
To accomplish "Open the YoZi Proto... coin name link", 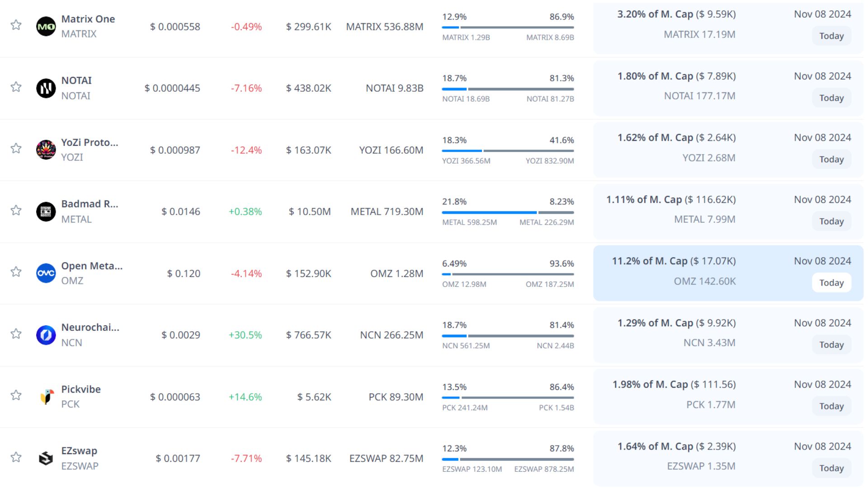I will (90, 142).
